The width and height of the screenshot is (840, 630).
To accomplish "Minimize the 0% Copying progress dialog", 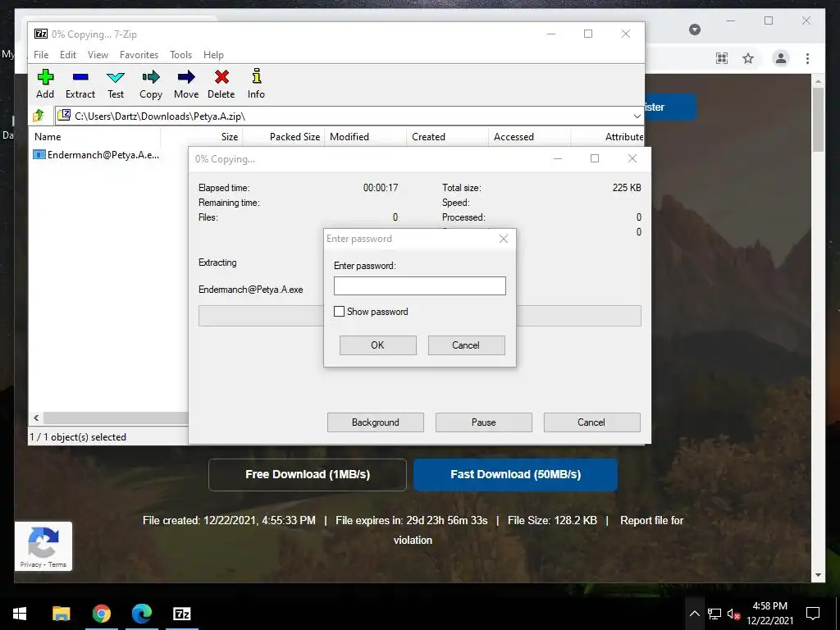I will point(558,158).
